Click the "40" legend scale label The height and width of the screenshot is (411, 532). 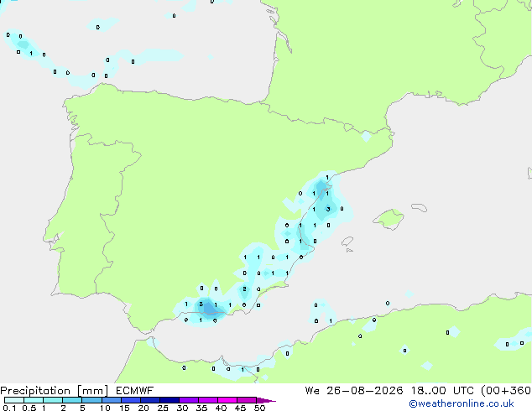coord(221,408)
